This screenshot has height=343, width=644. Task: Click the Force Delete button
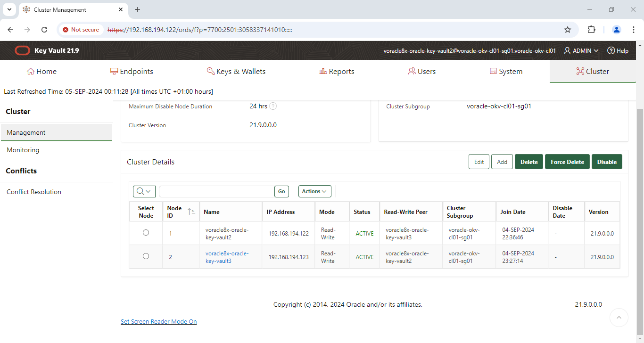point(567,162)
